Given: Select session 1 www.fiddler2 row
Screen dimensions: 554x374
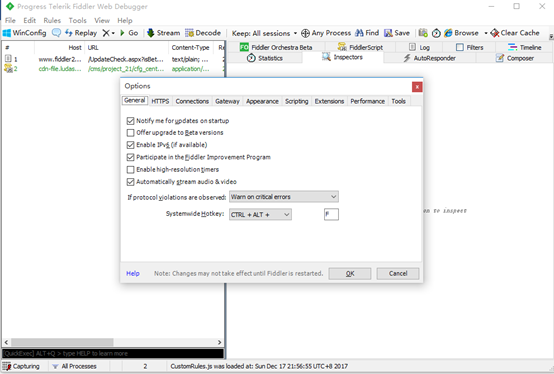Looking at the screenshot, I should coord(113,59).
